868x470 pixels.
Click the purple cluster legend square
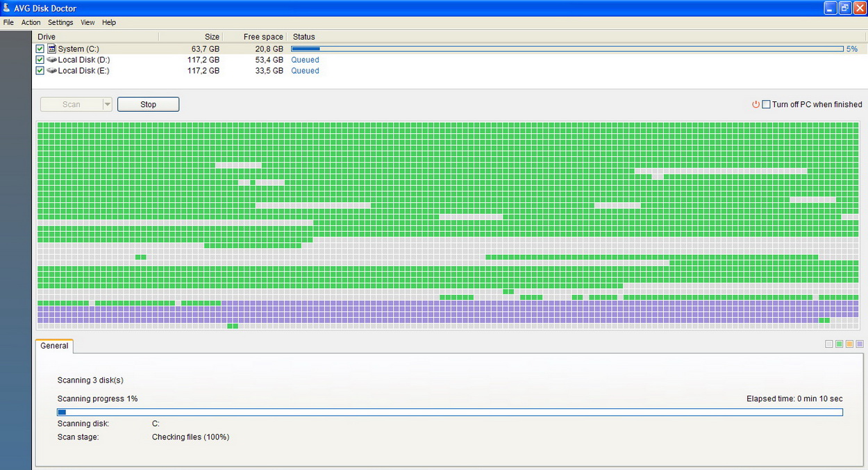tap(860, 344)
